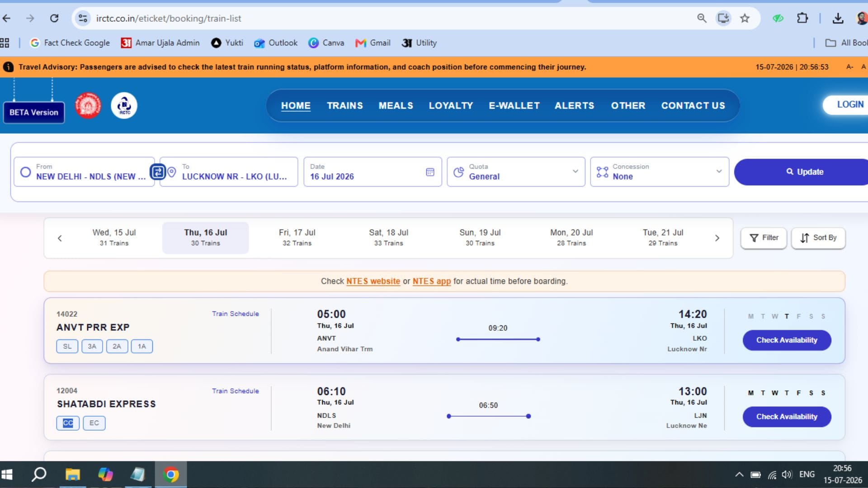Click CONTACT US menu item

click(x=693, y=105)
